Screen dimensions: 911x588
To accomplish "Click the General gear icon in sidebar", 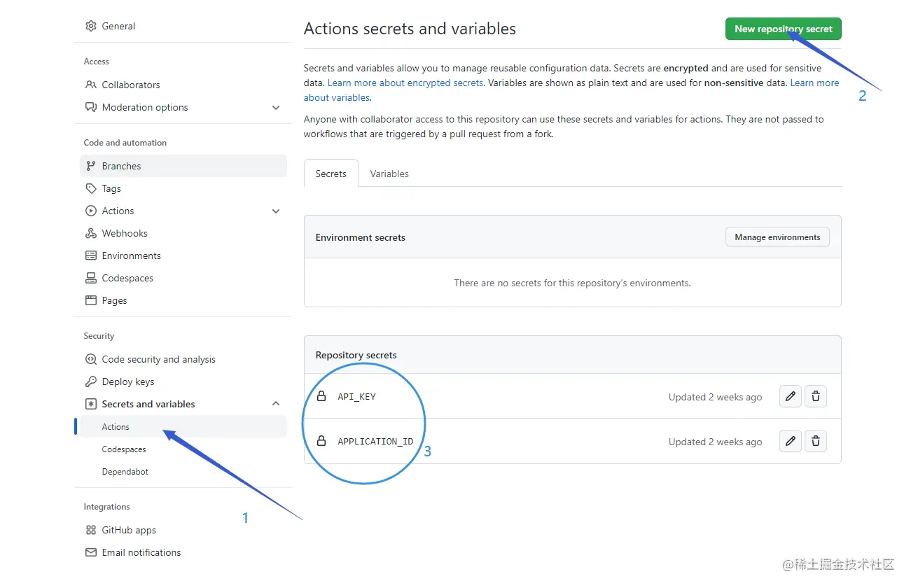I will (x=91, y=26).
